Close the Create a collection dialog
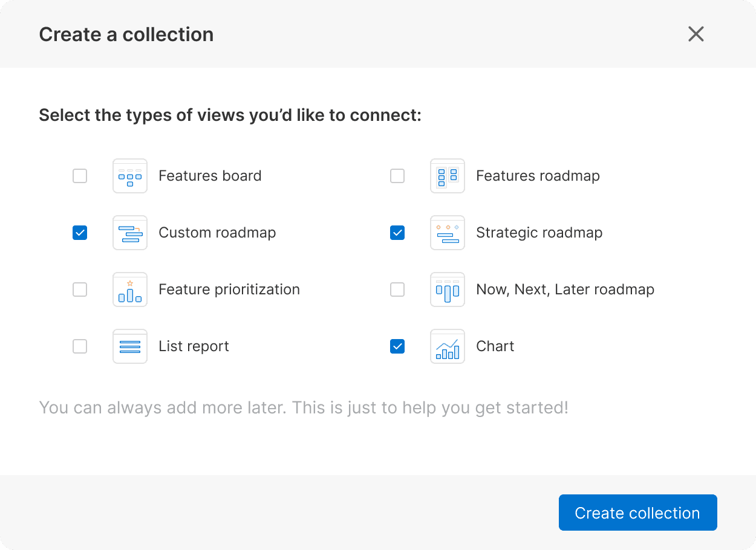This screenshot has width=756, height=550. pos(696,34)
